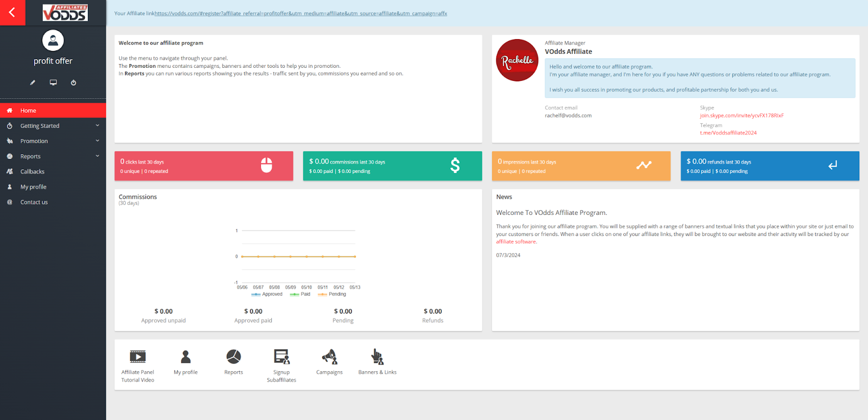Click the Reports pie chart sidebar icon

10,156
